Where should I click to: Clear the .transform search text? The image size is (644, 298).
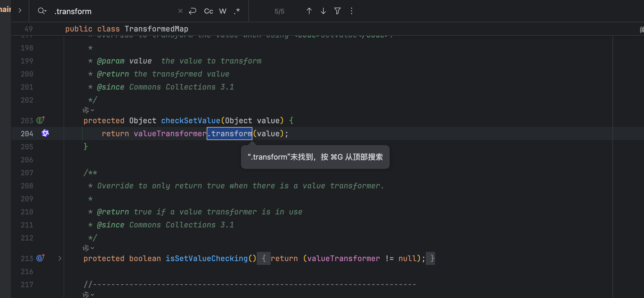click(x=180, y=11)
